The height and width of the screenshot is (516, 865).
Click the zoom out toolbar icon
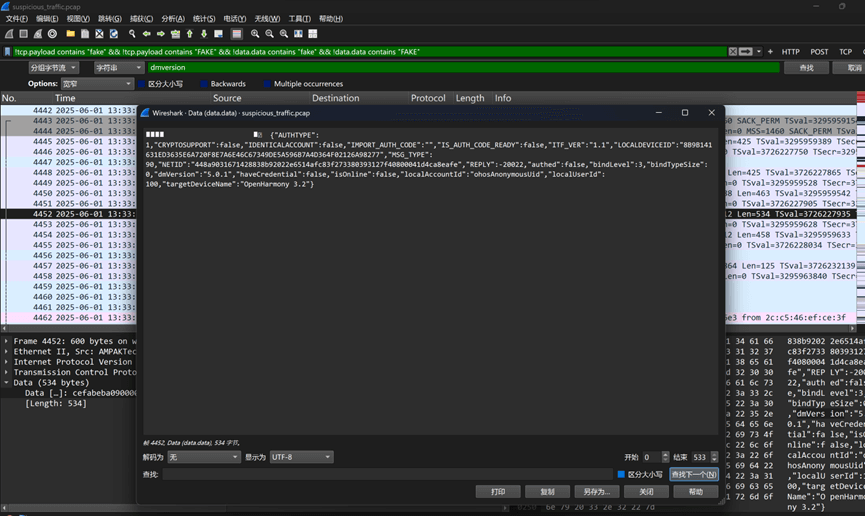tap(269, 34)
